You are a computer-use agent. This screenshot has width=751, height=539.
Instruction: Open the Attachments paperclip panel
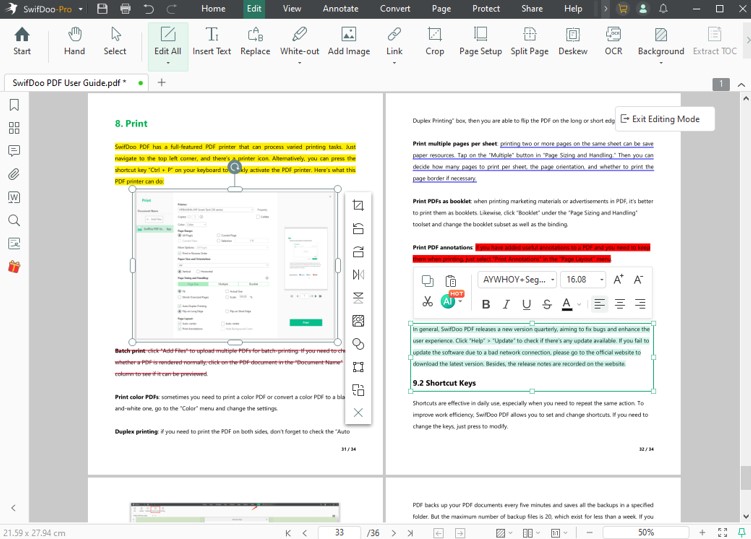[14, 174]
